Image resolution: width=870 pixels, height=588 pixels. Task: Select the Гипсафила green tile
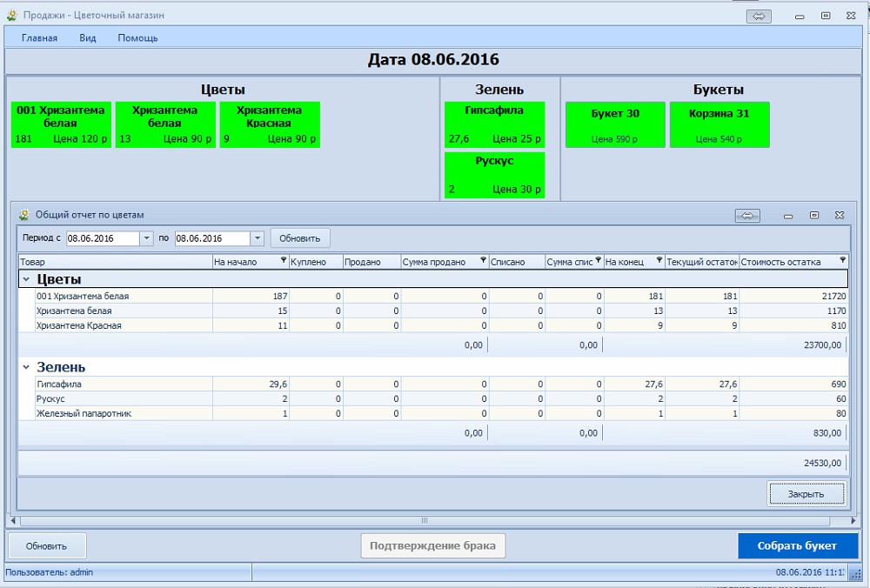point(494,124)
